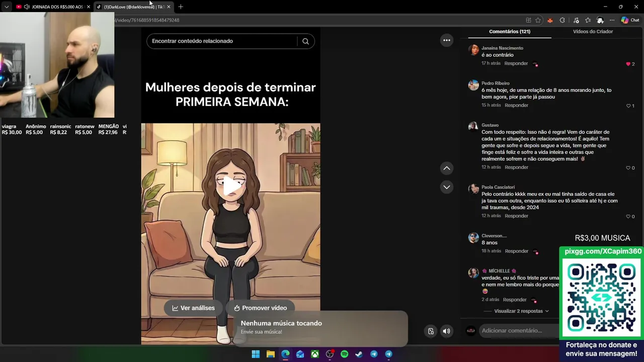Open the browser profile avatar
The width and height of the screenshot is (644, 362).
click(600, 20)
